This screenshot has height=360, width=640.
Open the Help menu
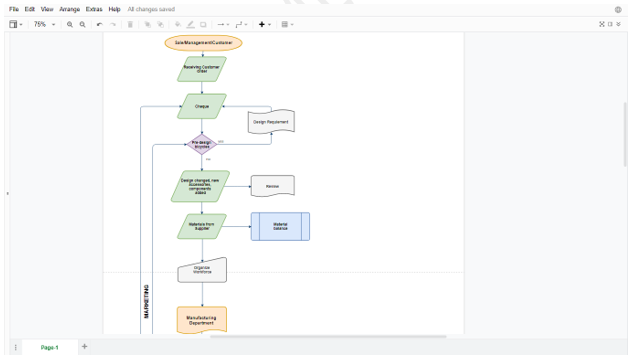click(114, 9)
